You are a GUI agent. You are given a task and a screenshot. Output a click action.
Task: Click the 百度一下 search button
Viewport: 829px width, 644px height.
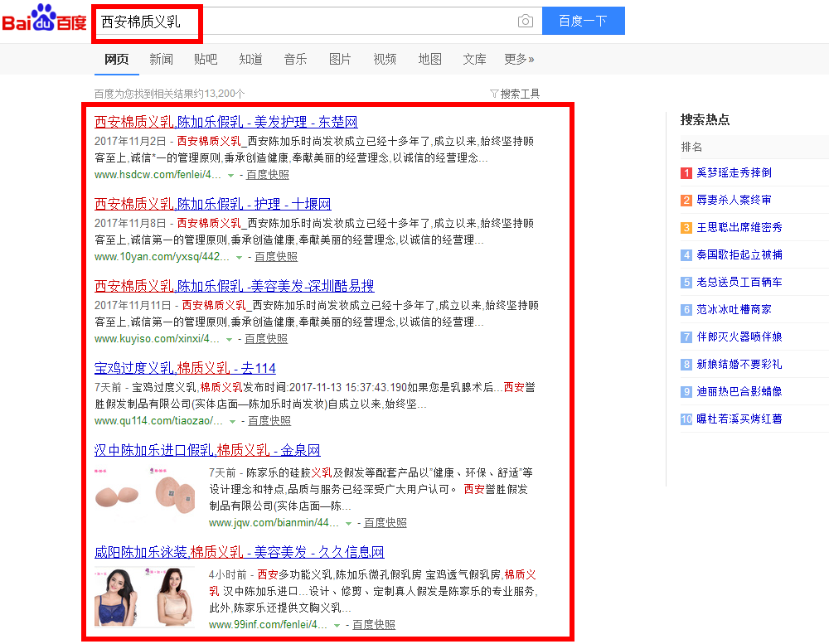tap(583, 22)
